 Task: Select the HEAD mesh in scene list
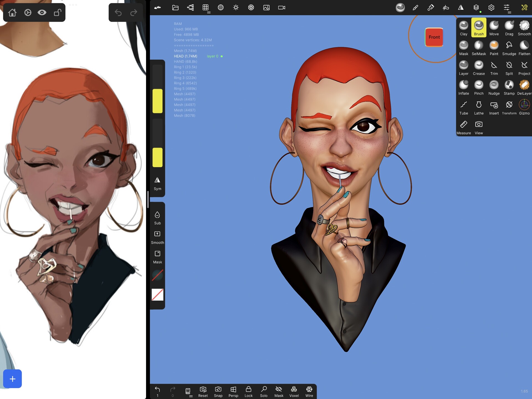(x=185, y=56)
